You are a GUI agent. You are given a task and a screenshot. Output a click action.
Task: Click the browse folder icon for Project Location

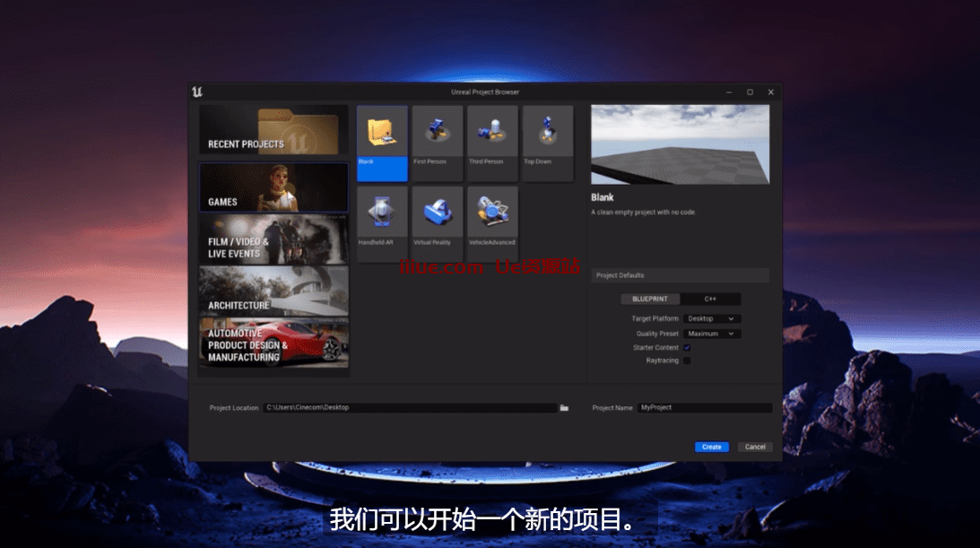coord(564,408)
